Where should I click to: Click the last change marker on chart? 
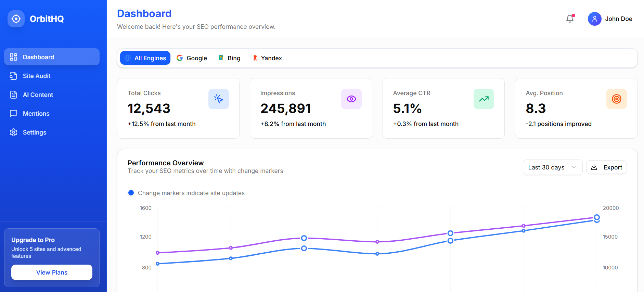(597, 217)
